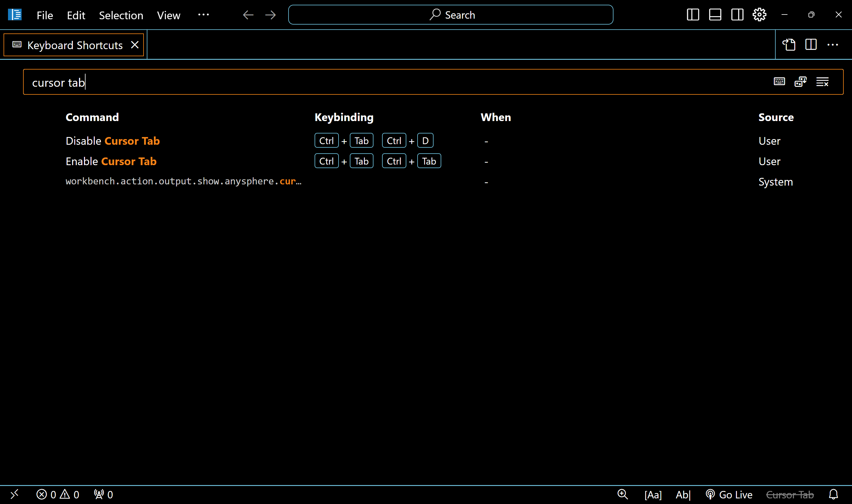Click User source of Disable Cursor Tab
The height and width of the screenshot is (504, 852).
pyautogui.click(x=769, y=141)
